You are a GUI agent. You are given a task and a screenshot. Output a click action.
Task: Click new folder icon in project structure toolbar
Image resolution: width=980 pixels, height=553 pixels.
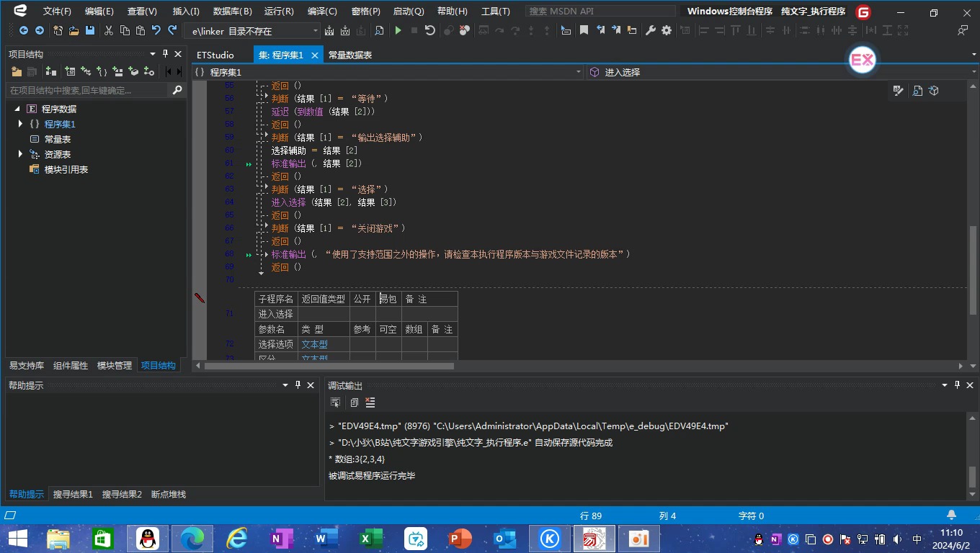click(x=17, y=71)
